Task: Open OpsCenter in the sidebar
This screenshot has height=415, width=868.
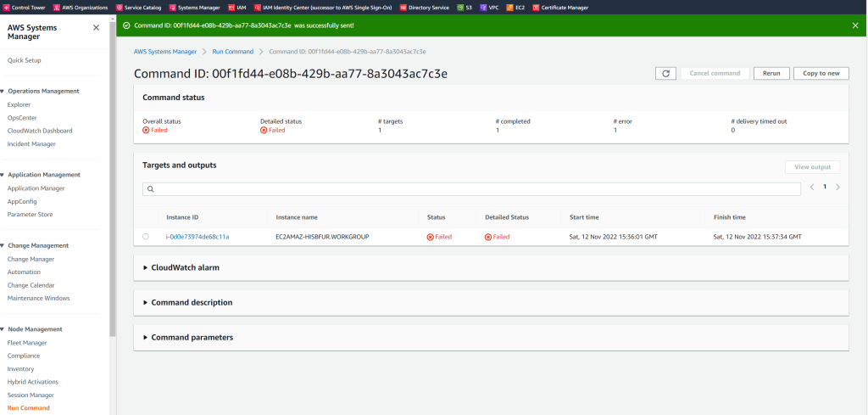Action: (21, 118)
